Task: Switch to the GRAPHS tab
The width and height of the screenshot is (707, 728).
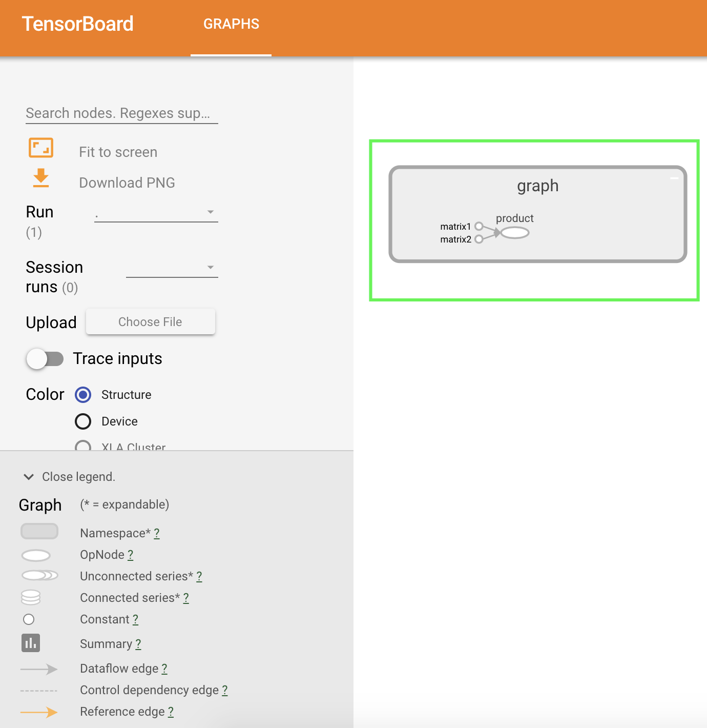Action: [231, 24]
